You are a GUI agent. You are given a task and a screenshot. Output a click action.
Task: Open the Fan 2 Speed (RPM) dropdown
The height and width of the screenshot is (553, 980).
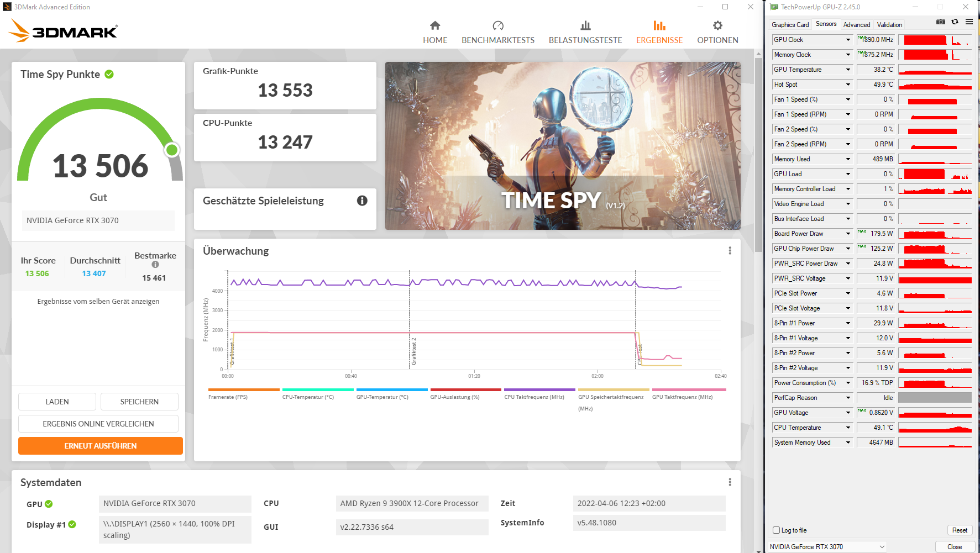tap(848, 144)
